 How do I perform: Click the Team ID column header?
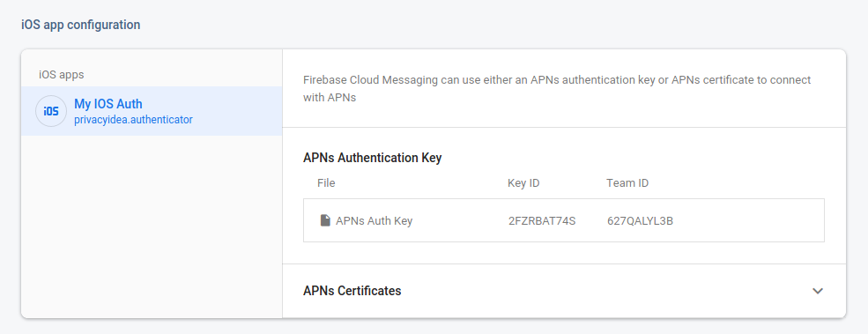627,182
